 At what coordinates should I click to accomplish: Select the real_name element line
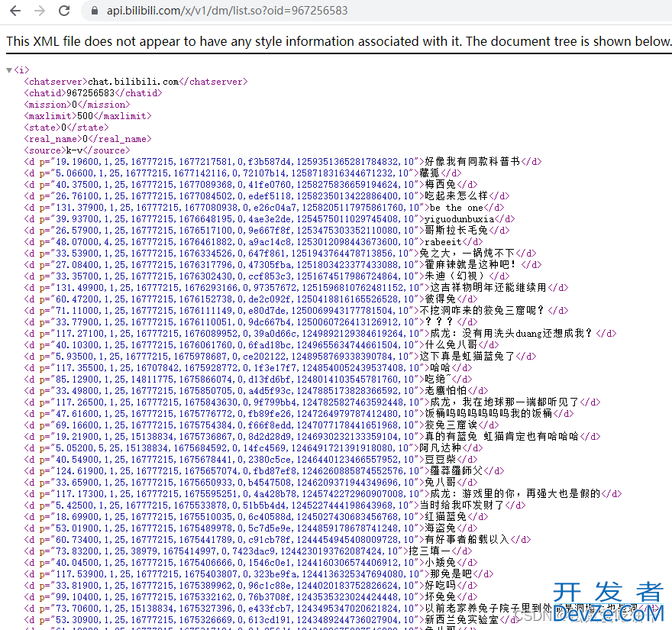[88, 139]
